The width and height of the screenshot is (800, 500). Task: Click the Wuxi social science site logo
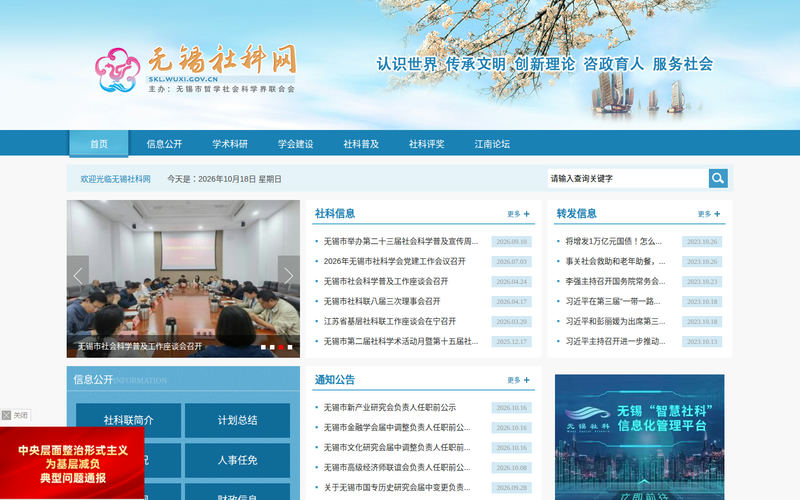pos(195,70)
